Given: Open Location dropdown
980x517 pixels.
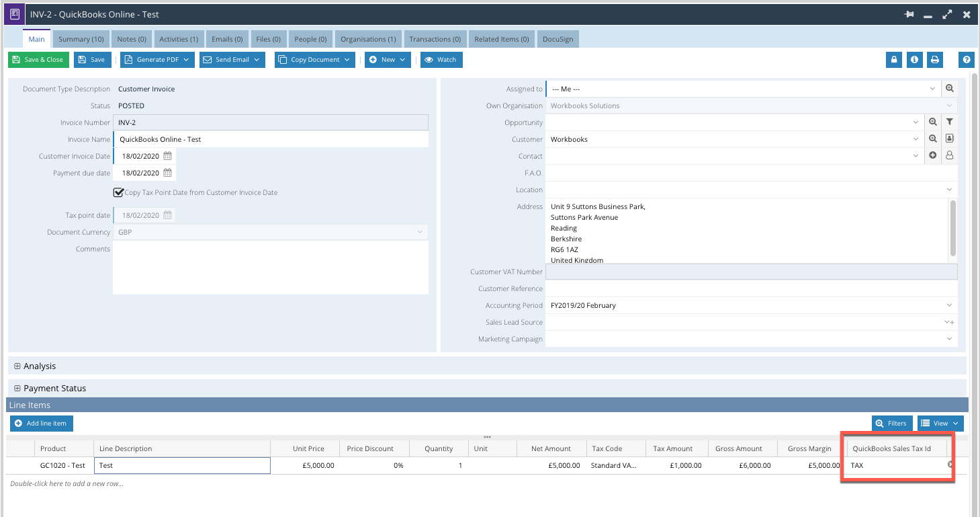Looking at the screenshot, I should 950,190.
